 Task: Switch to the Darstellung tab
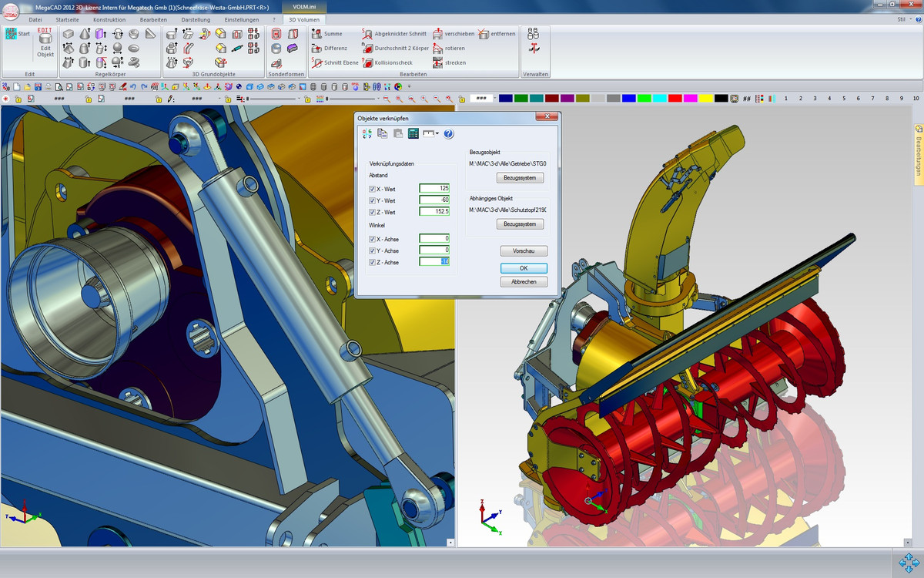pyautogui.click(x=196, y=19)
